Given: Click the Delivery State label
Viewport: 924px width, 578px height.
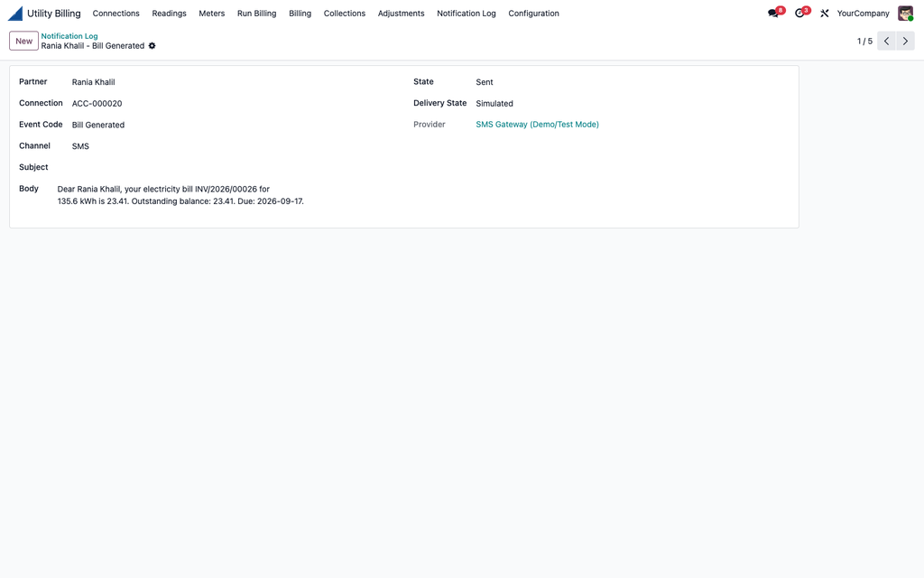Looking at the screenshot, I should point(439,103).
